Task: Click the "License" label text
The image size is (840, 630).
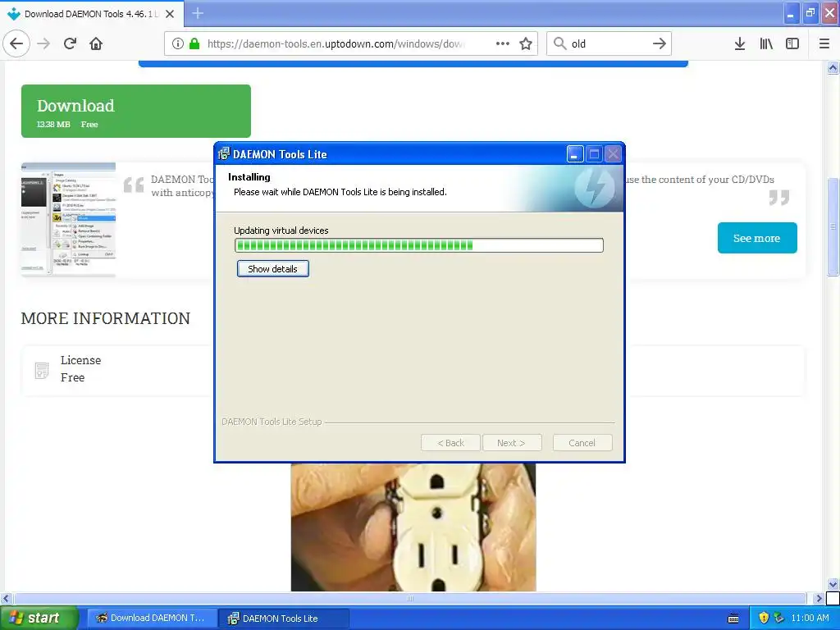Action: point(81,360)
